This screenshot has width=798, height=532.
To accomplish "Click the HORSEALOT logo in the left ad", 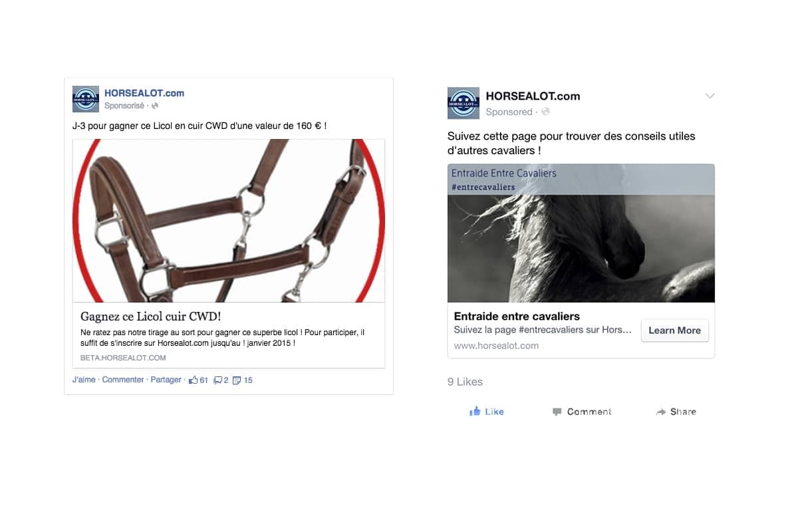I will [x=86, y=99].
